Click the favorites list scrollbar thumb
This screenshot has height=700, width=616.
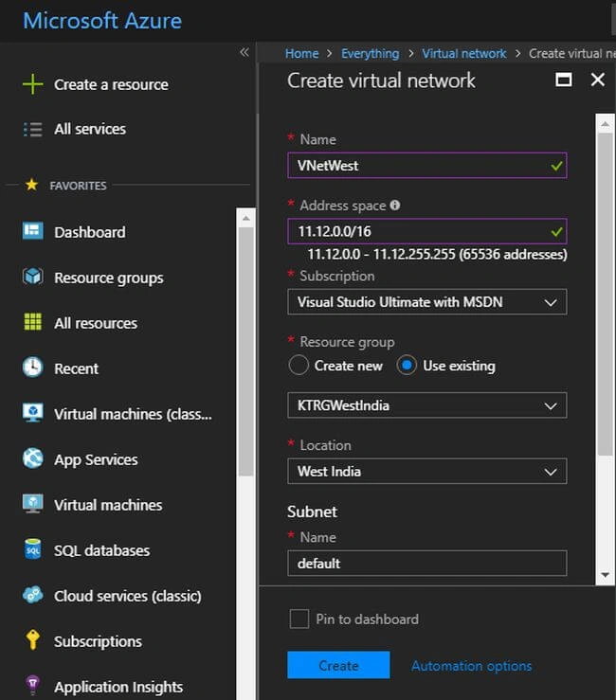coord(246,351)
